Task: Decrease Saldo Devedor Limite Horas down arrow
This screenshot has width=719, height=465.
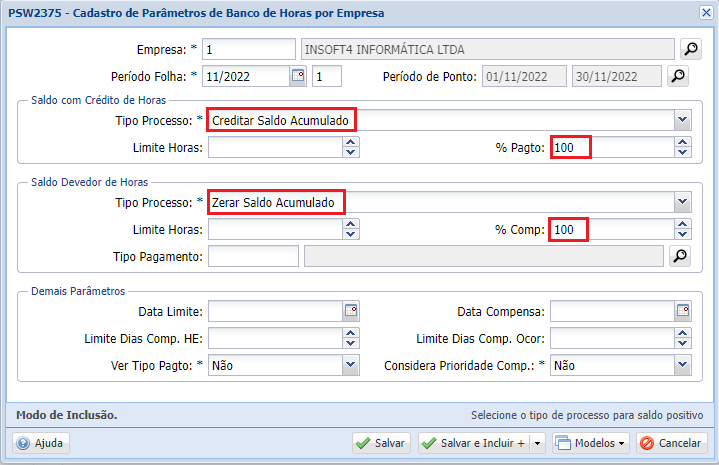Action: click(351, 234)
